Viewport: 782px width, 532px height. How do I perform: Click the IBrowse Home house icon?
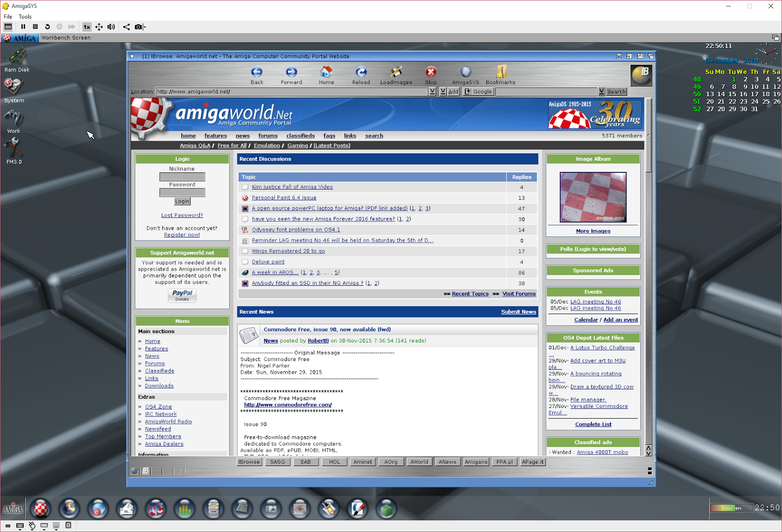point(326,75)
